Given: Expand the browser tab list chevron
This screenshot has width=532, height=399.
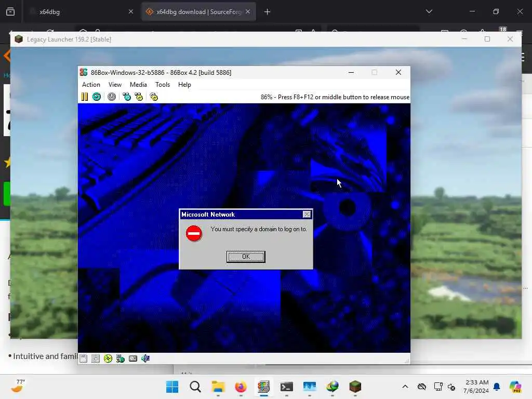Looking at the screenshot, I should point(429,11).
